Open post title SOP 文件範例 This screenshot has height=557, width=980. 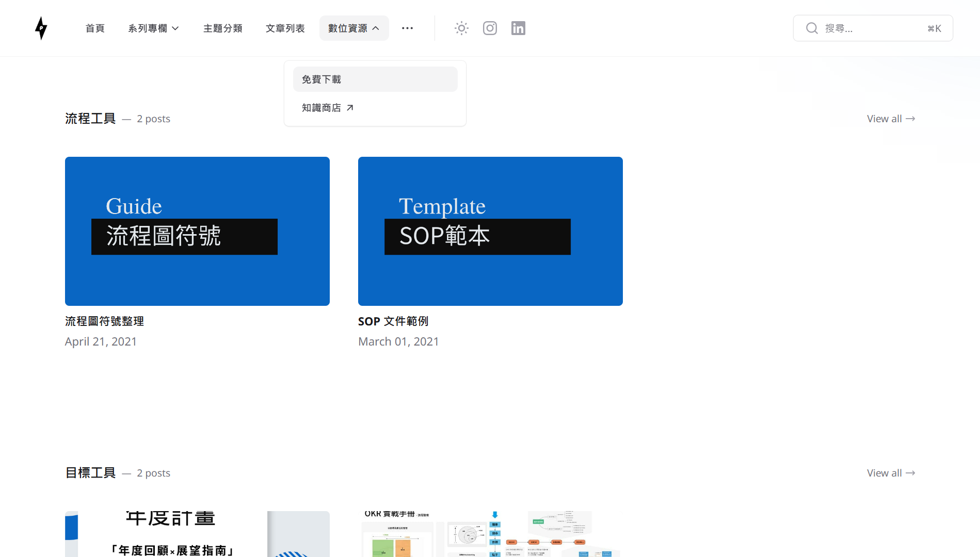393,321
